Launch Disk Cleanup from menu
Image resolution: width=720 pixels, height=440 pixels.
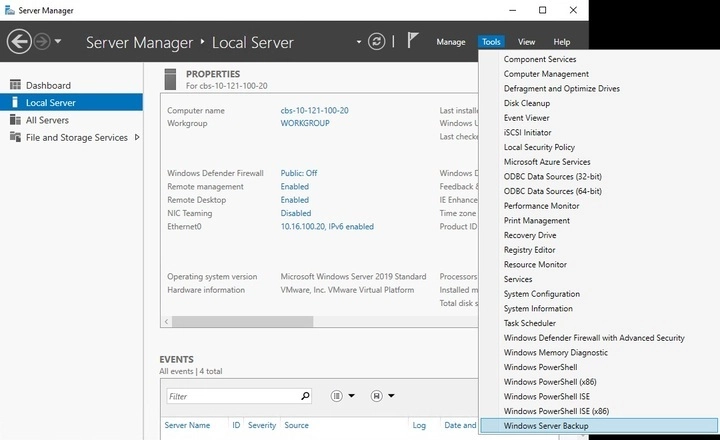[527, 103]
